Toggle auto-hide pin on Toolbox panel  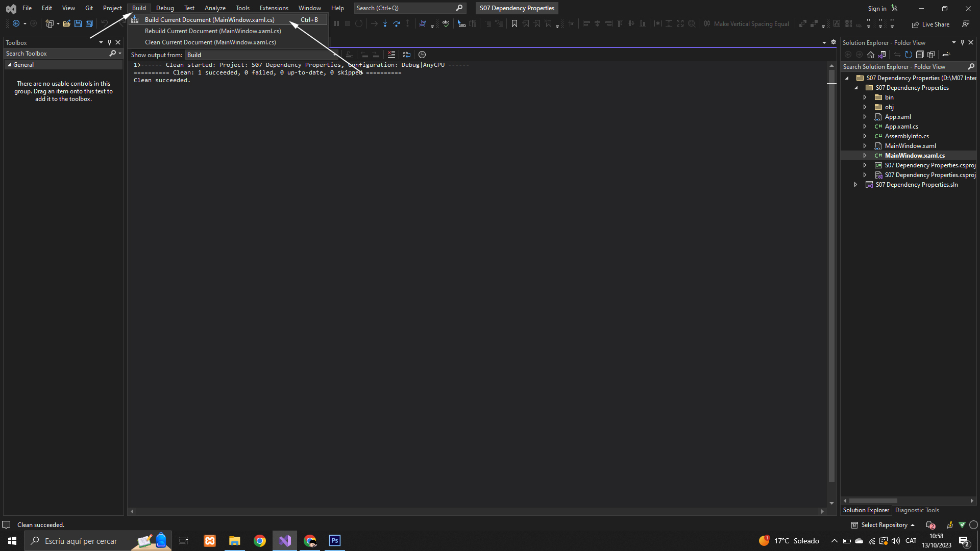(109, 42)
